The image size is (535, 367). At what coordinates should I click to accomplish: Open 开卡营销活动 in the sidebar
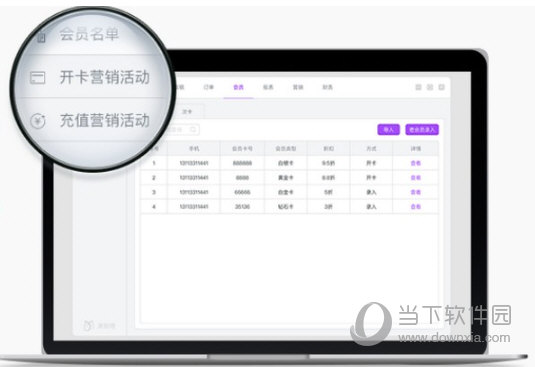105,77
